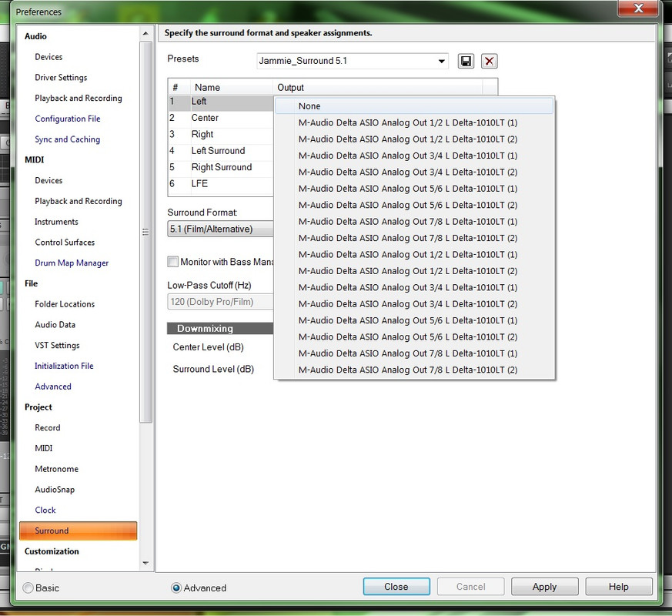Open the Drum Map Manager page

[72, 263]
